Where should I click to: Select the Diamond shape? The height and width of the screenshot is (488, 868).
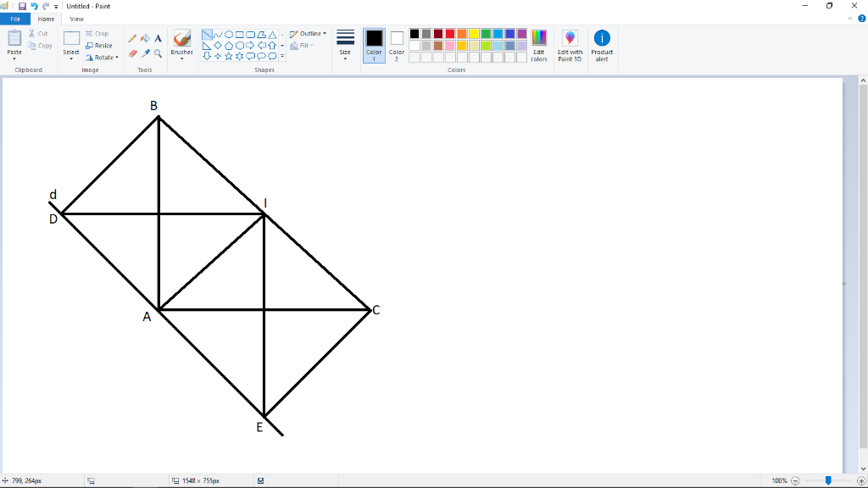tap(218, 46)
